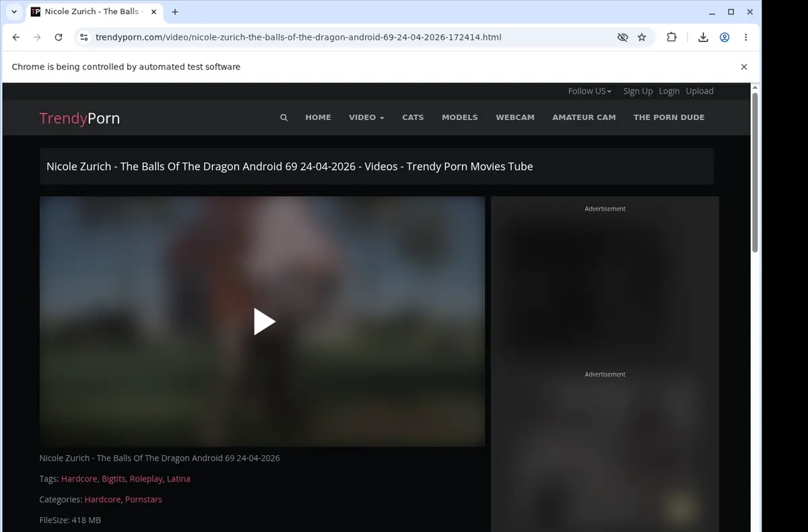
Task: Open the Chrome three-dot menu
Action: [x=745, y=38]
